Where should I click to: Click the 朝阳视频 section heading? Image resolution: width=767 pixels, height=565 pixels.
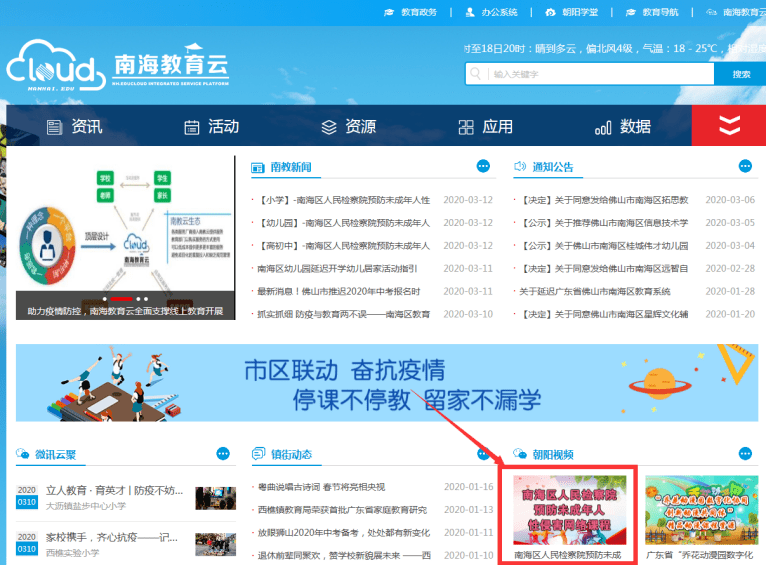coord(553,454)
